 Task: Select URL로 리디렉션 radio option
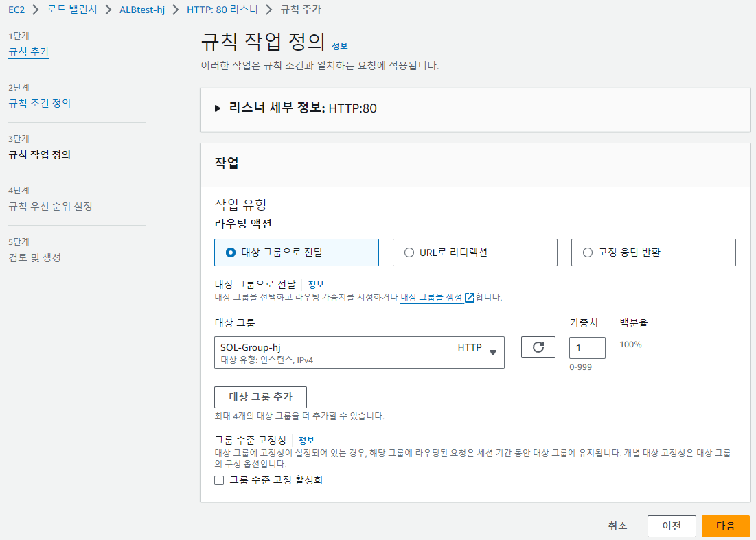[475, 253]
